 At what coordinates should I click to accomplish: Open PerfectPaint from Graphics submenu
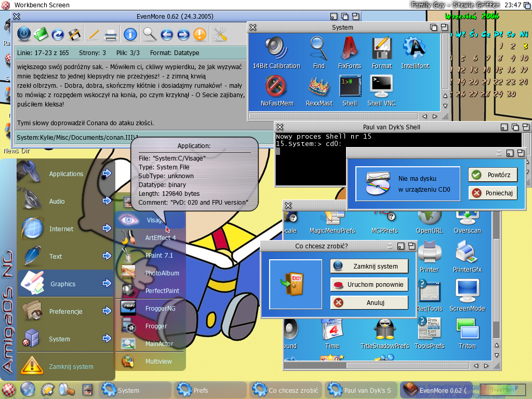[150, 290]
